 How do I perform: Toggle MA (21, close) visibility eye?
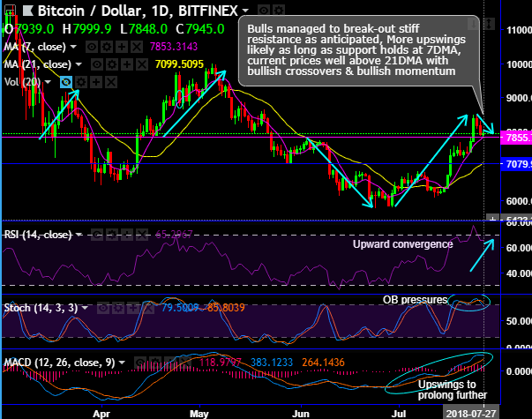point(97,64)
